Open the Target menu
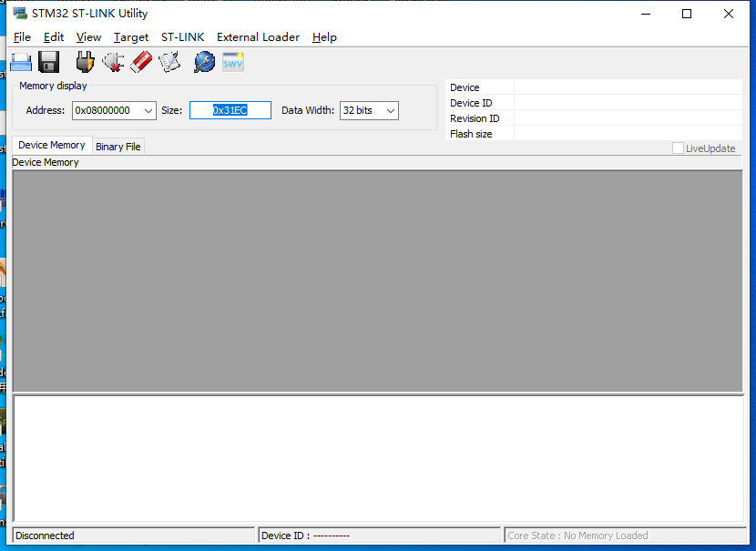This screenshot has height=551, width=756. (130, 37)
